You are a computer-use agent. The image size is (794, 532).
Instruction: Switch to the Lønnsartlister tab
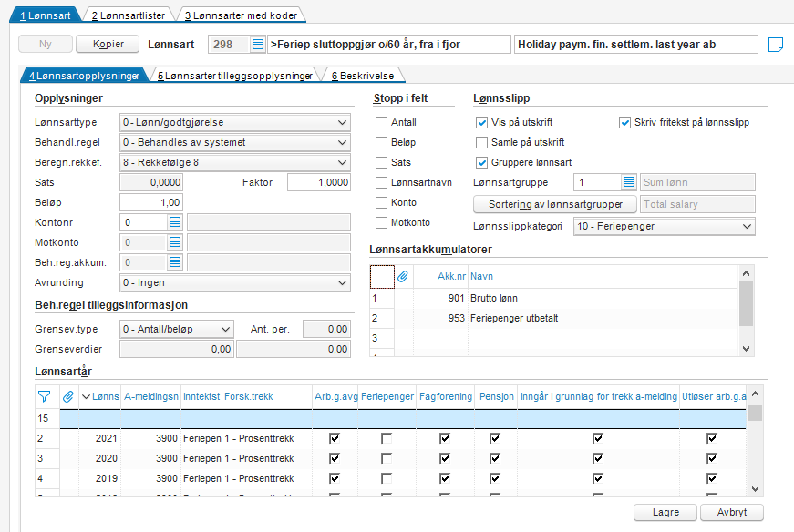click(x=129, y=15)
